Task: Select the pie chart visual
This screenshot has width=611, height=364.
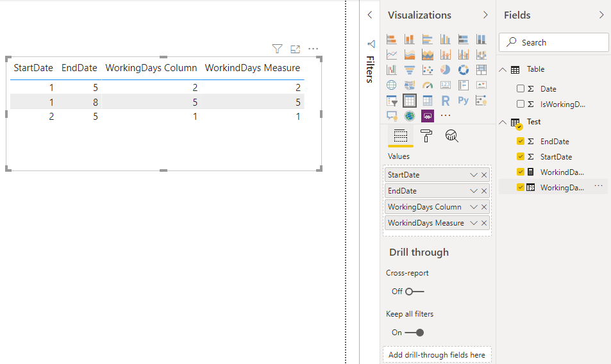Action: 445,70
